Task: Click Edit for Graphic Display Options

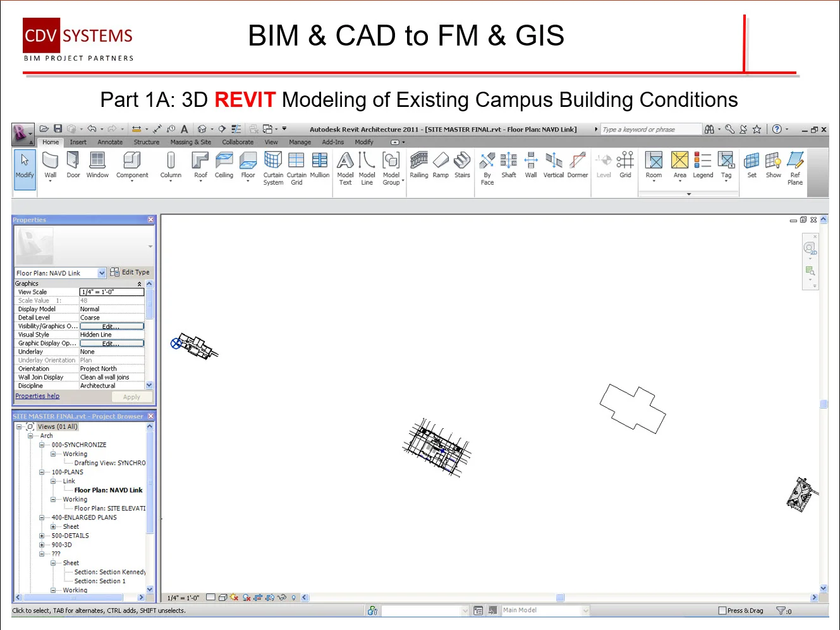Action: click(x=112, y=343)
